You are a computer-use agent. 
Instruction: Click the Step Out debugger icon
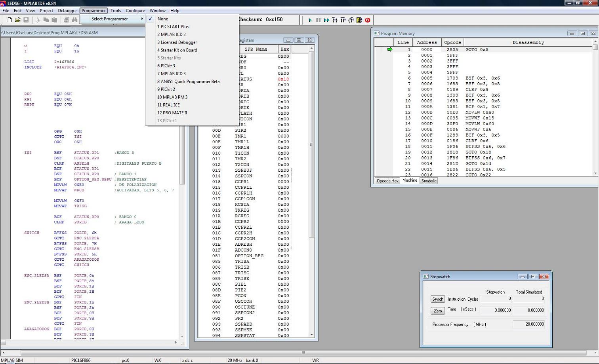(351, 20)
